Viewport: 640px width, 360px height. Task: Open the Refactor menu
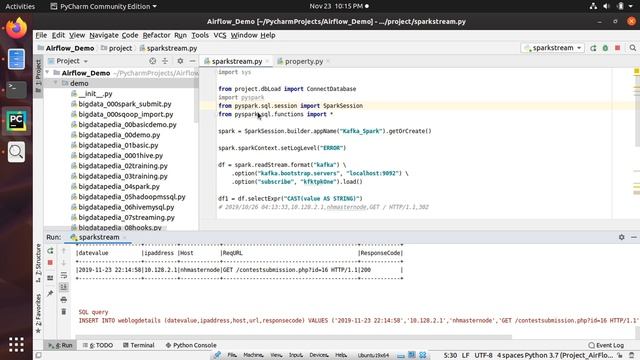click(156, 35)
